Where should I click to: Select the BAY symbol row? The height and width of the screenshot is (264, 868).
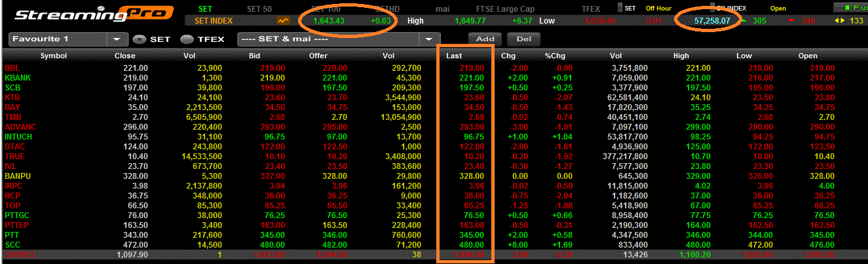[434, 107]
